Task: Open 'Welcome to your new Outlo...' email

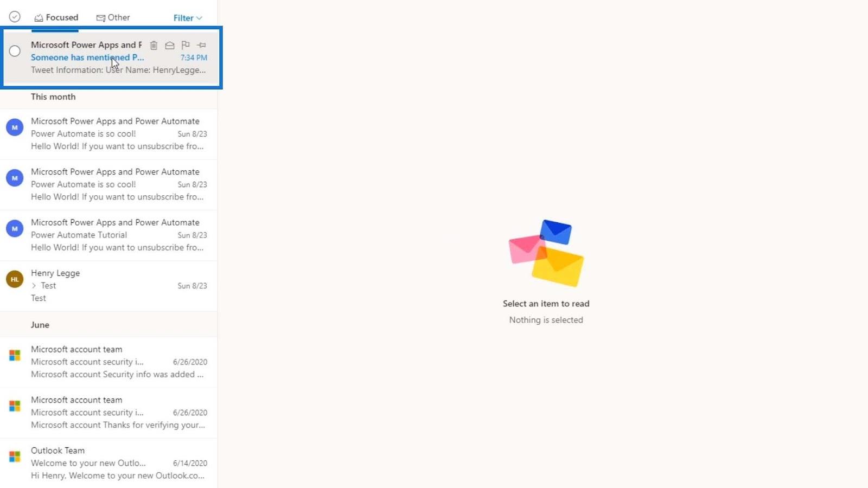Action: click(108, 463)
